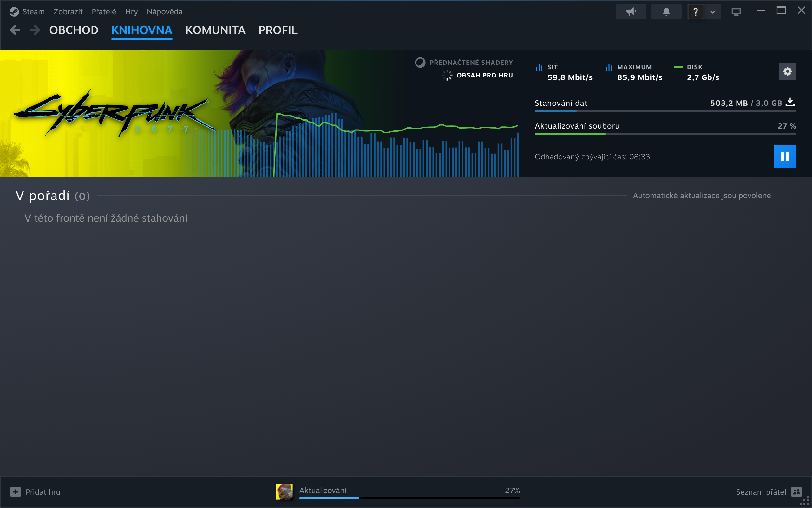Open the Přátelé menu
This screenshot has width=812, height=508.
pos(104,12)
